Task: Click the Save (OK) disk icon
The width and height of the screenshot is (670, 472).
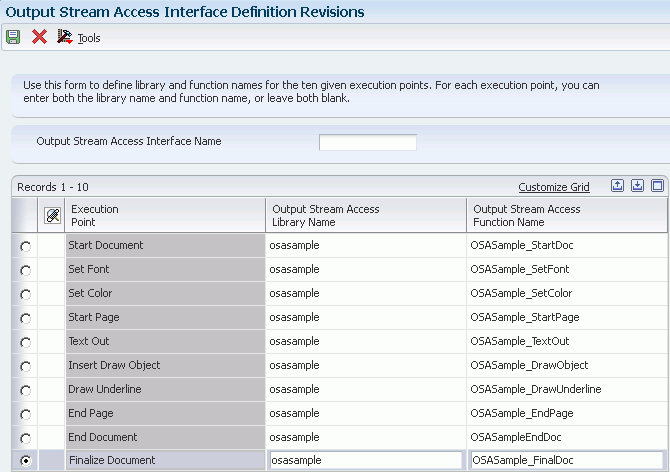Action: click(13, 37)
